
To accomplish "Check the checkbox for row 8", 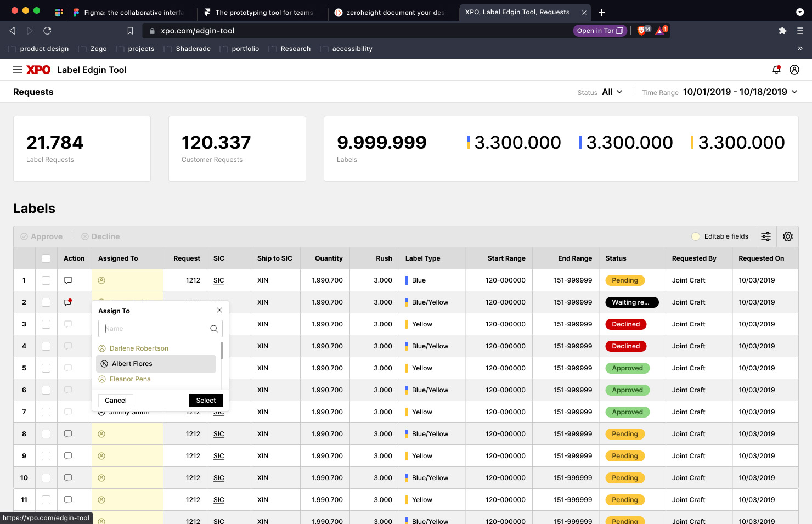I will 46,434.
